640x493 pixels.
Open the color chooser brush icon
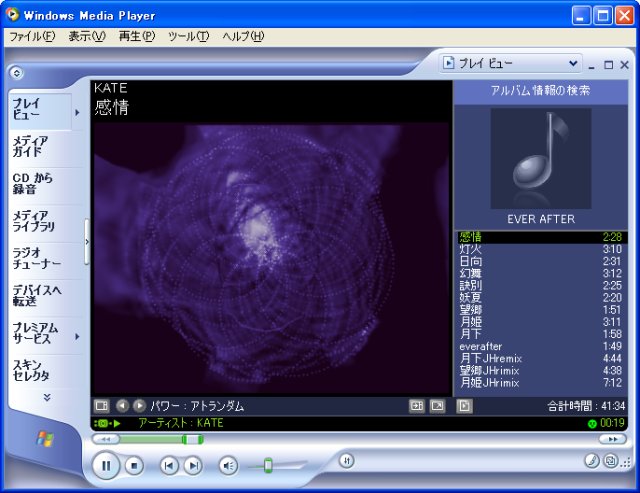point(591,461)
